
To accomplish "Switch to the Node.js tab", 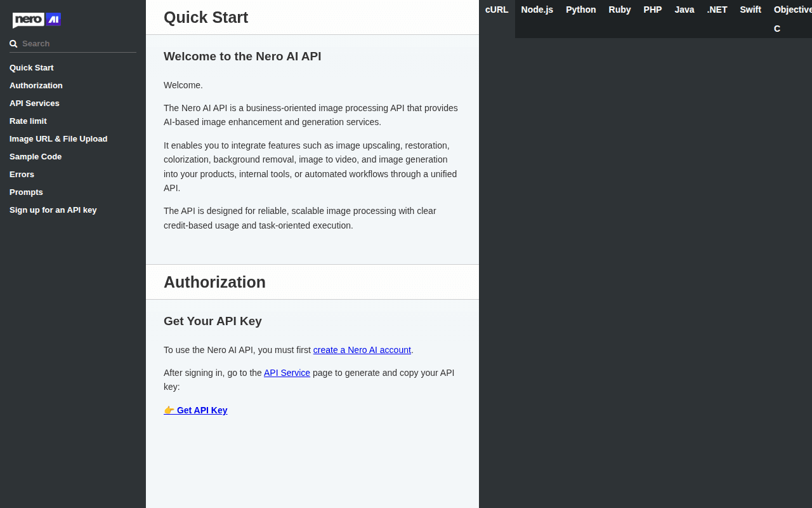I will point(537,10).
